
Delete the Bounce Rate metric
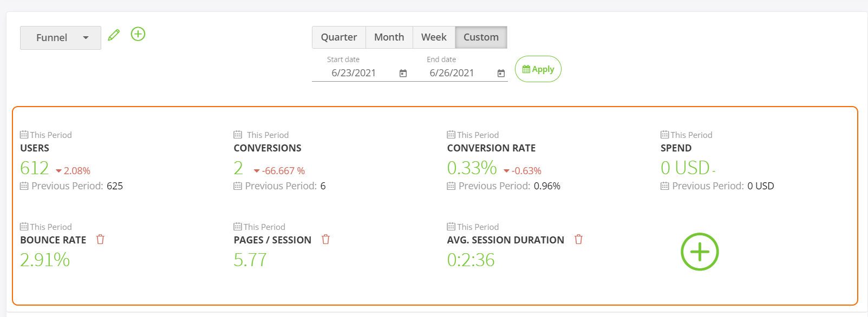click(x=100, y=239)
